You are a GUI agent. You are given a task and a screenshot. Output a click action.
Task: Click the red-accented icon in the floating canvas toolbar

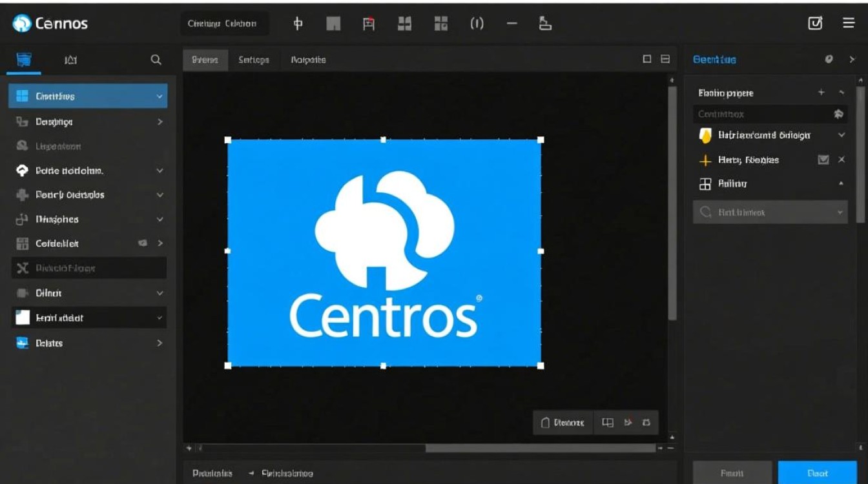628,423
